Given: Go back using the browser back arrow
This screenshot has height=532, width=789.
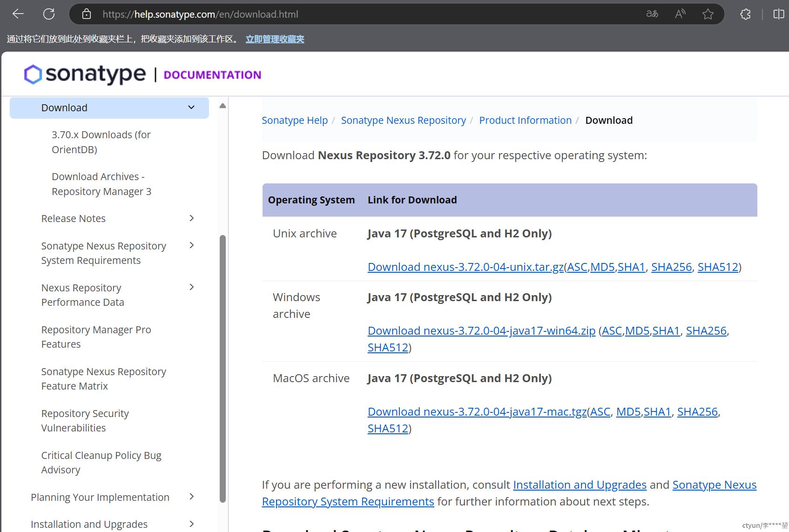Looking at the screenshot, I should [18, 14].
